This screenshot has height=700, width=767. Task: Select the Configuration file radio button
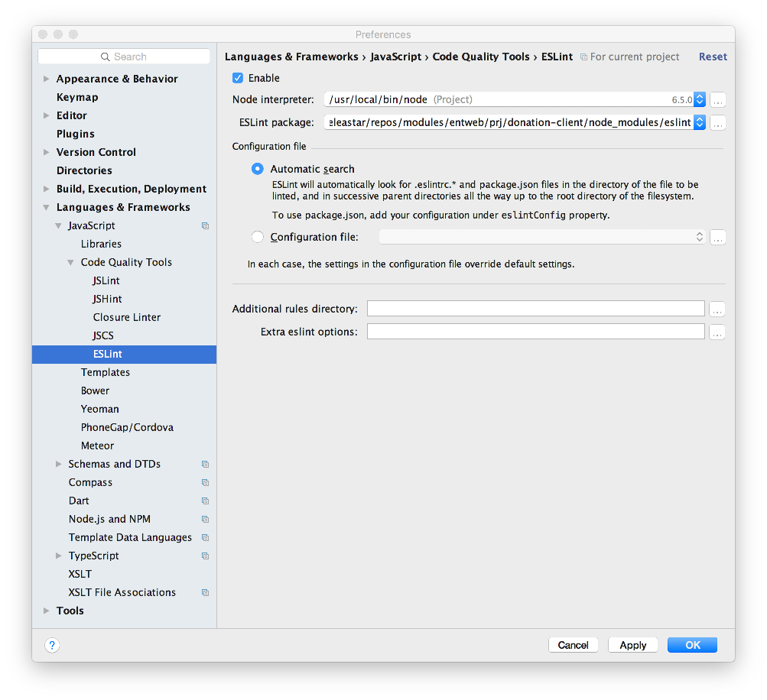258,237
